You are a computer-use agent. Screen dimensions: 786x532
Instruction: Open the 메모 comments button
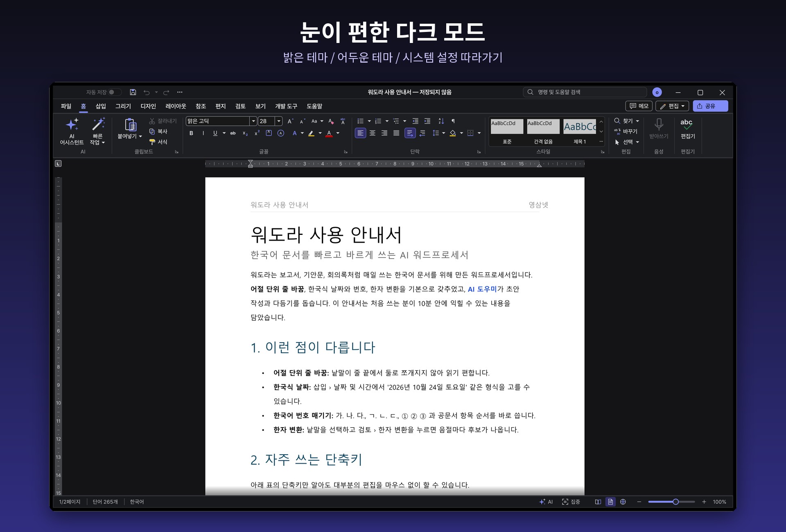(x=639, y=106)
